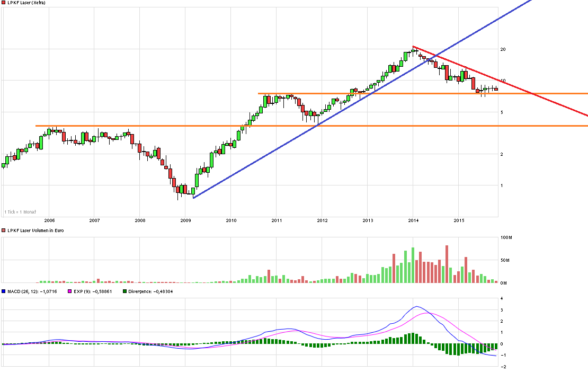Click MACD axis value 3

click(502, 310)
